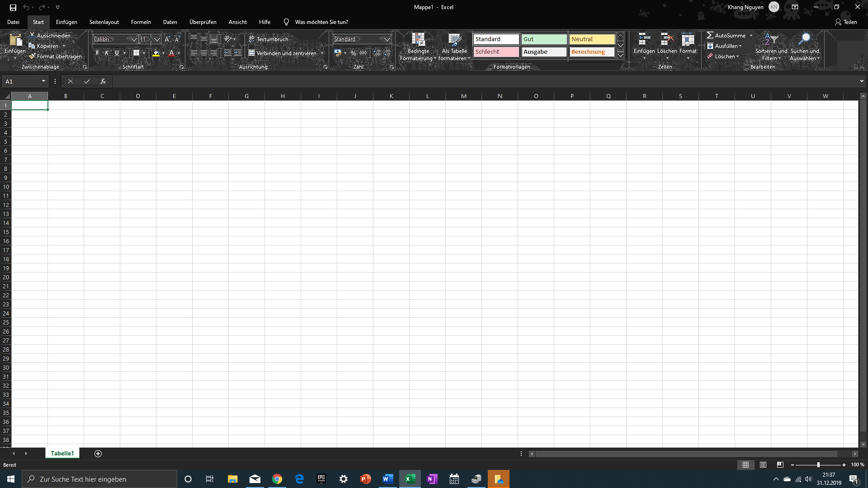868x488 pixels.
Task: Click Einfügen cells icon in Zellen group
Action: pos(644,40)
